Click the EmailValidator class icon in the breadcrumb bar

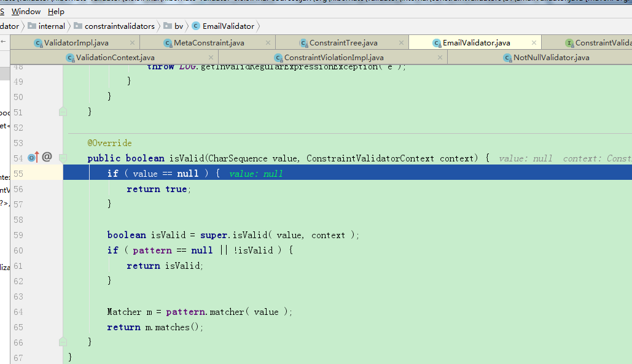click(x=195, y=26)
